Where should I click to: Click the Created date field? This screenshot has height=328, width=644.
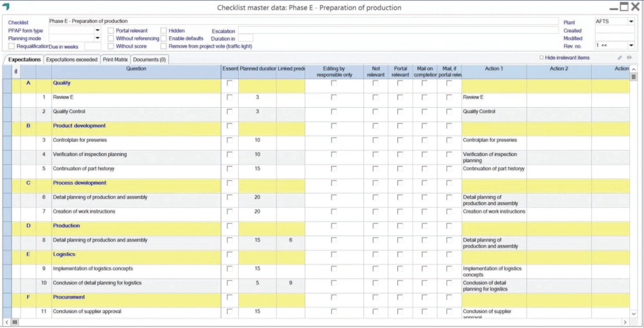click(614, 30)
